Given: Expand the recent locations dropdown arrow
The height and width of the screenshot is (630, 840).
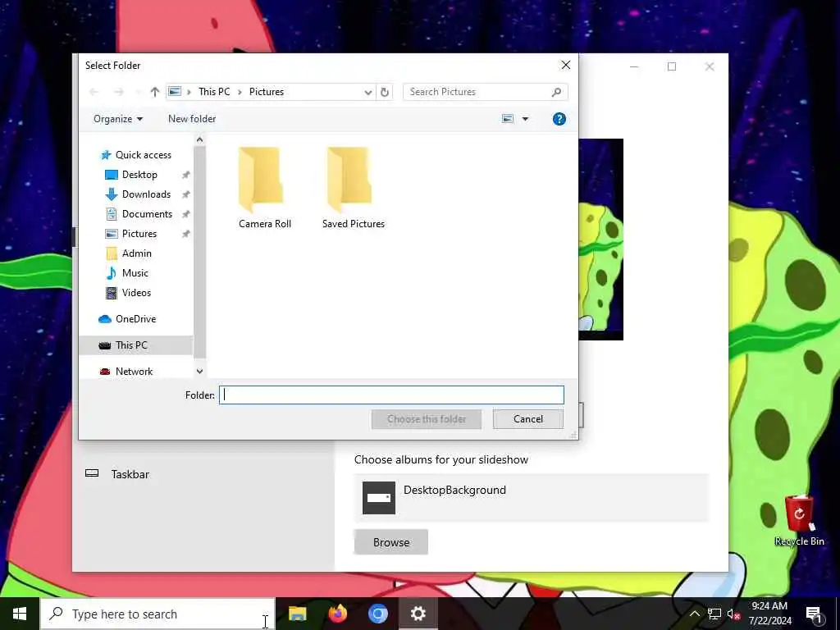Looking at the screenshot, I should pyautogui.click(x=138, y=92).
